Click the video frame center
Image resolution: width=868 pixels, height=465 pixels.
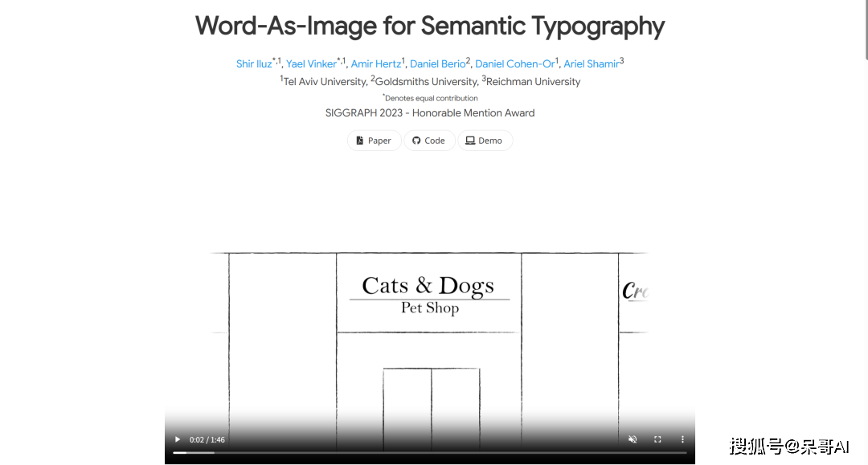coord(429,321)
